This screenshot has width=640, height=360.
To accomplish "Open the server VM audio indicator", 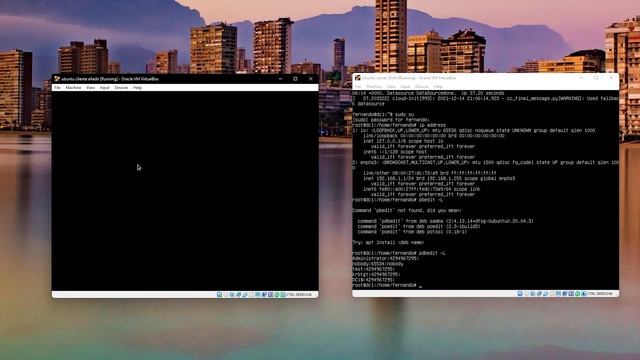I will click(x=533, y=293).
